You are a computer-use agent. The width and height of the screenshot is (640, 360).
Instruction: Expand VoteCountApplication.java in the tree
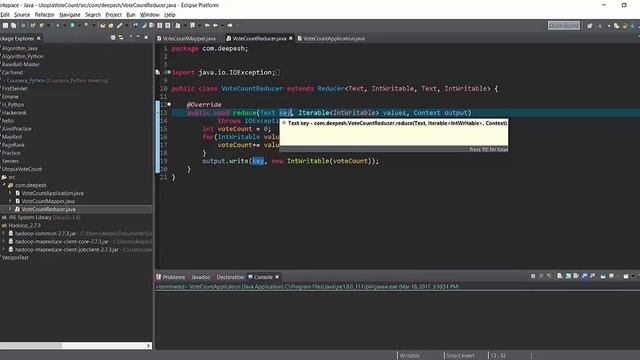10,193
